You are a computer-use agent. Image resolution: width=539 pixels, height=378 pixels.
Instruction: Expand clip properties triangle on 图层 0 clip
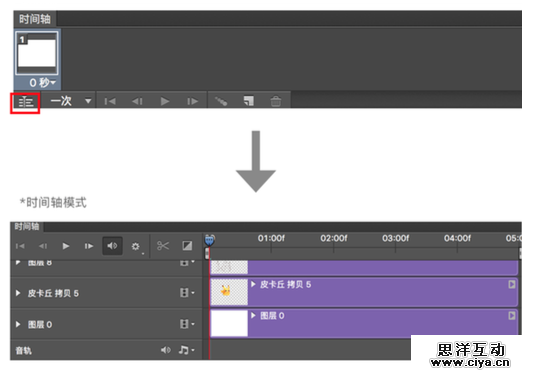pyautogui.click(x=253, y=315)
